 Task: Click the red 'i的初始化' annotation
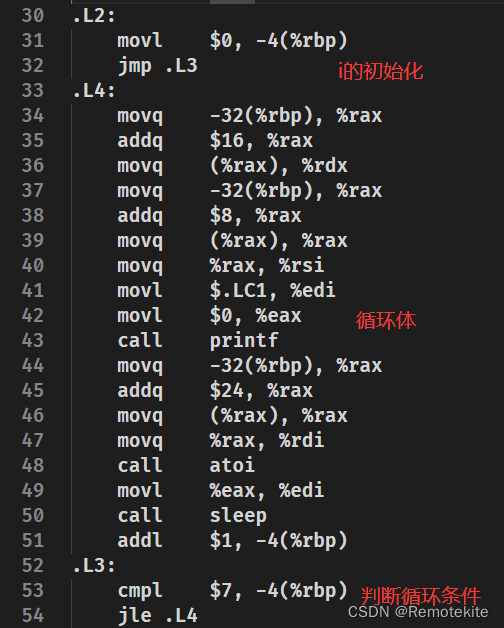point(381,71)
